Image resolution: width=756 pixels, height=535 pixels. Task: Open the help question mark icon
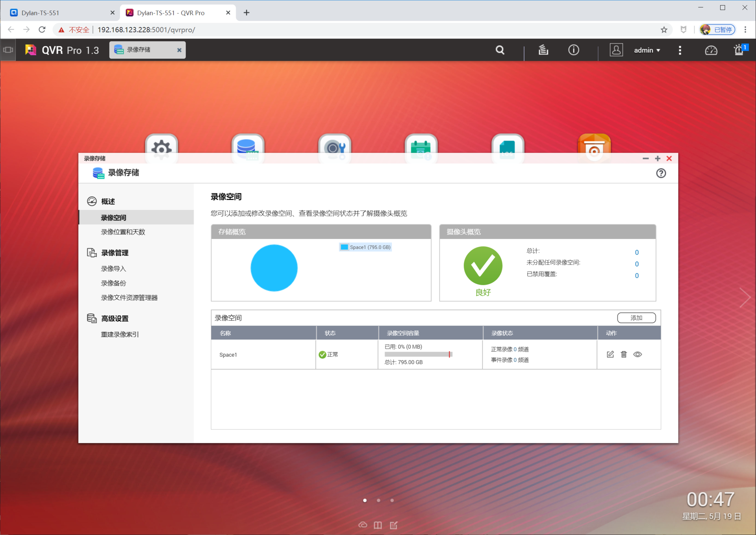pos(661,173)
